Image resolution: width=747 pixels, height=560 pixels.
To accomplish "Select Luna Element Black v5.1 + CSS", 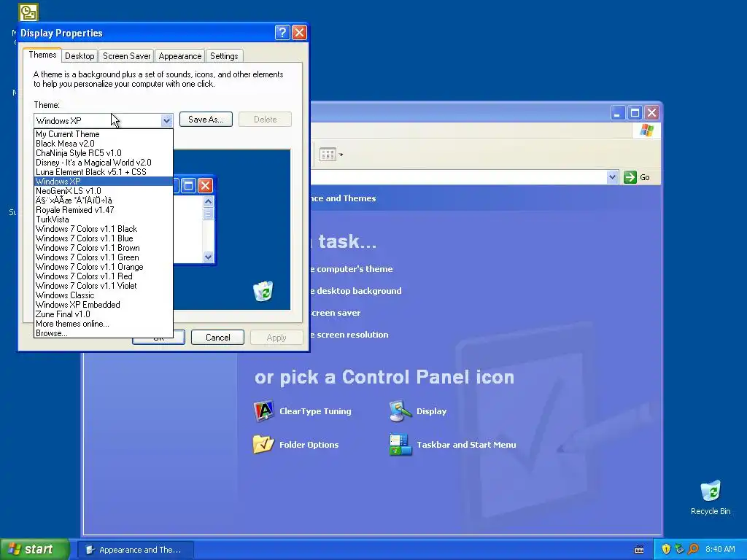I will click(x=104, y=172).
